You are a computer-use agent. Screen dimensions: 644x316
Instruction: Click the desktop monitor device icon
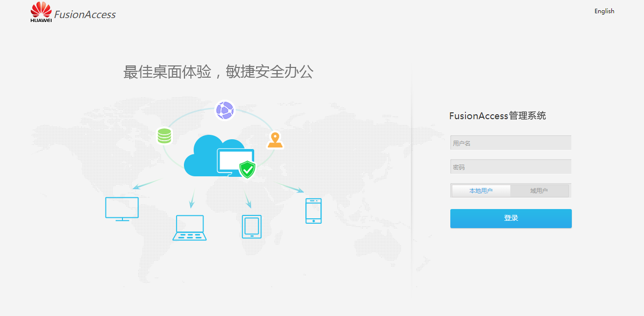click(122, 209)
